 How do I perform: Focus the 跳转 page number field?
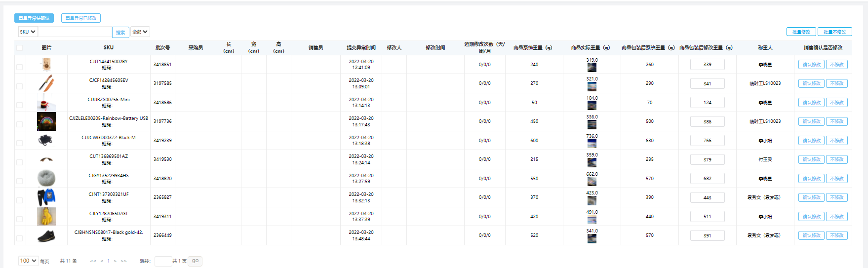(163, 261)
